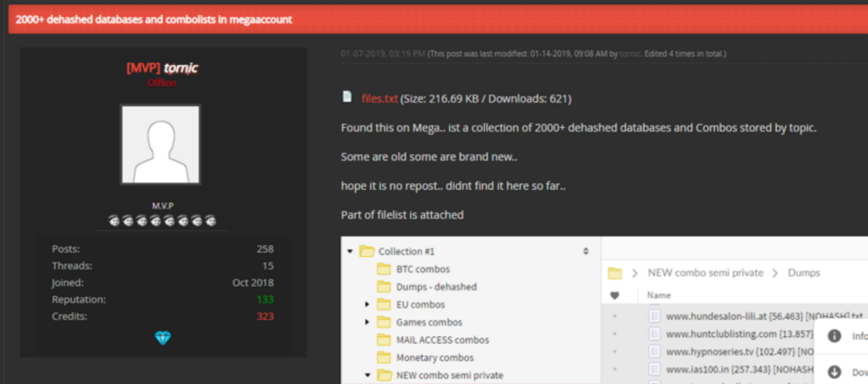Open the files.txt attachment link
This screenshot has height=384, width=868.
tap(380, 99)
